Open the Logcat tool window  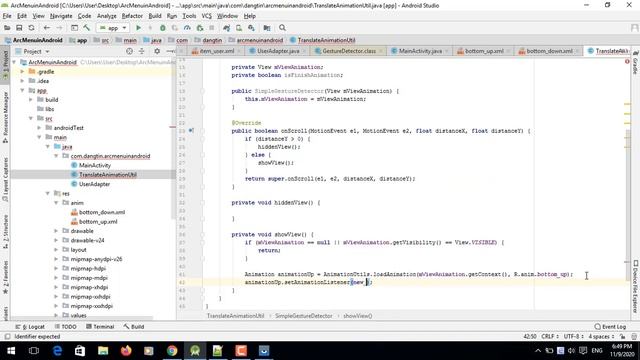(x=30, y=327)
